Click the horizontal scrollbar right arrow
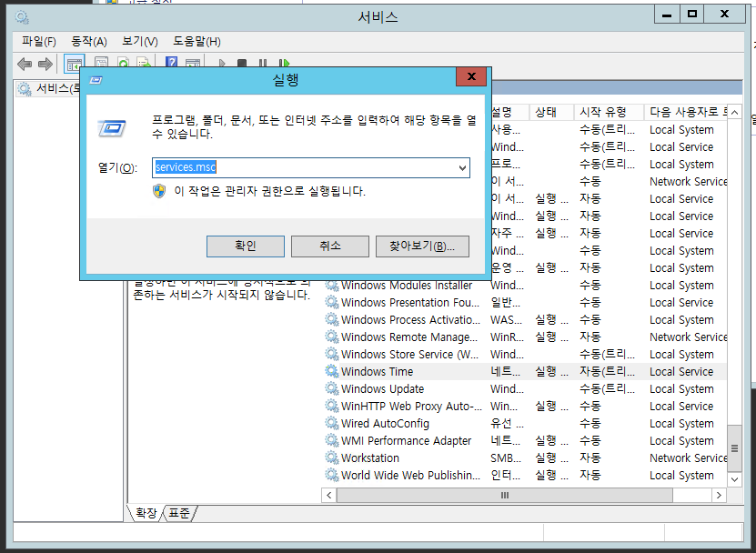The height and width of the screenshot is (553, 756). [719, 495]
